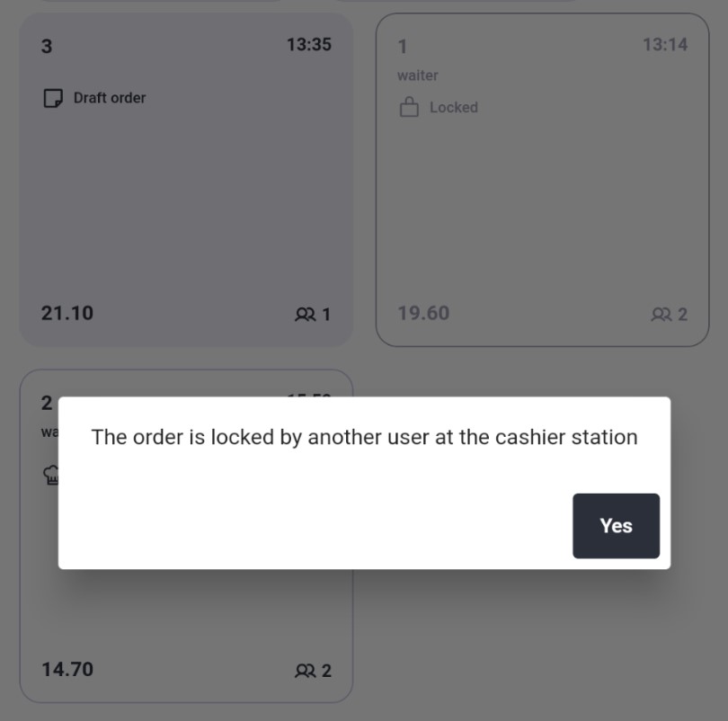728x721 pixels.
Task: Click the Locked padlock icon on order 1
Action: 409,107
